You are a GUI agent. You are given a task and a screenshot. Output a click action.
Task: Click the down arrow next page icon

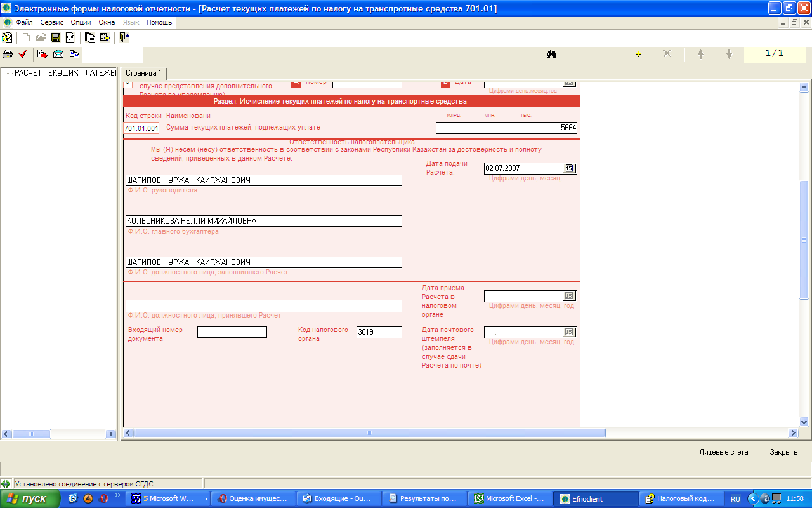(730, 54)
